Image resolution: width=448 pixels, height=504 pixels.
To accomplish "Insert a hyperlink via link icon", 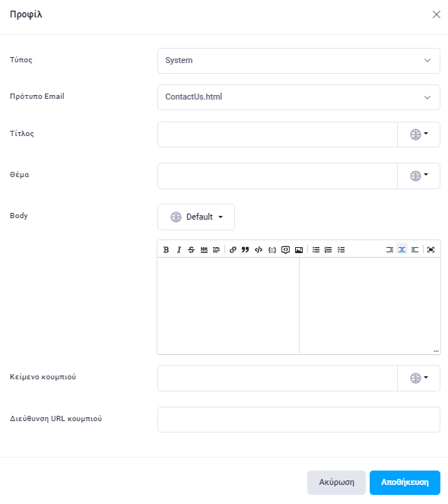I will coord(233,250).
